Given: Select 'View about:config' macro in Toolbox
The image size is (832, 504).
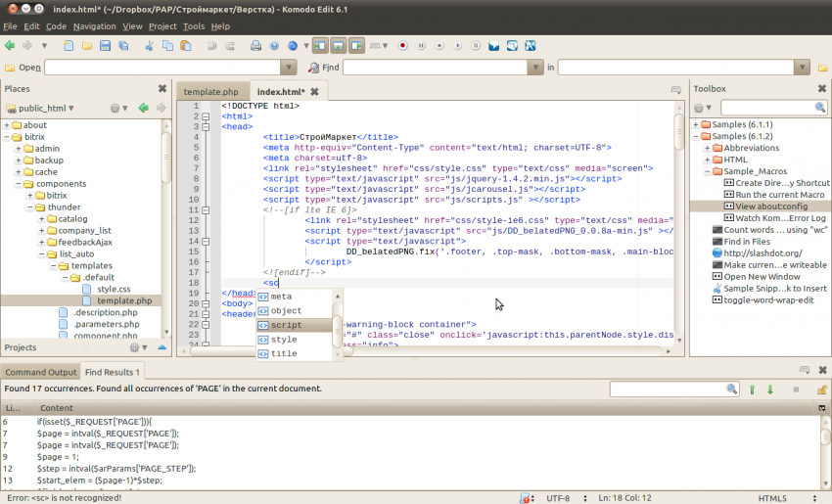Looking at the screenshot, I should click(x=761, y=206).
